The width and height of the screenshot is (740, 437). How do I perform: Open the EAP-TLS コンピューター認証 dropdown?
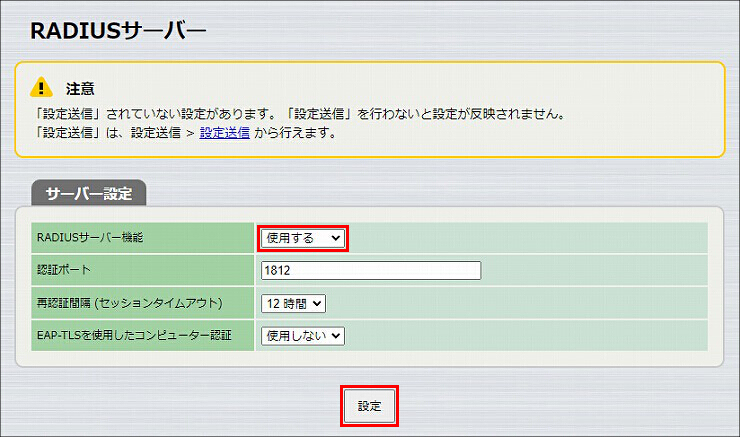click(303, 336)
